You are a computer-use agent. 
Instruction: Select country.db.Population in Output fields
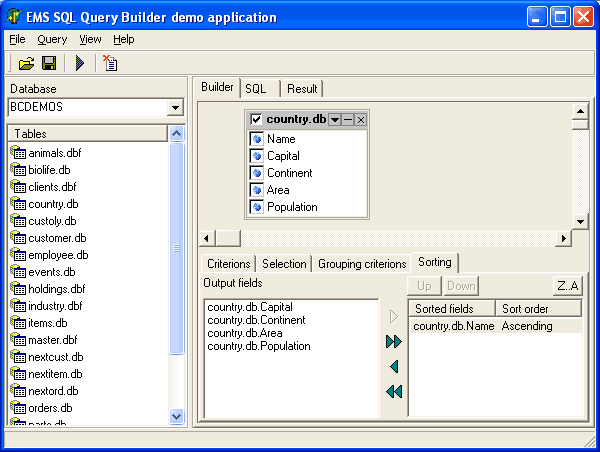[x=259, y=346]
